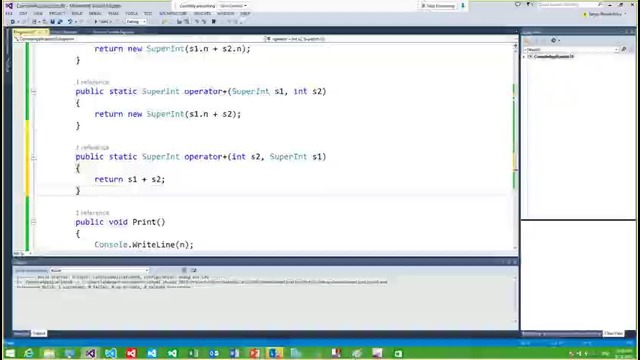Open the HELP menu
Image resolution: width=640 pixels, height=360 pixels.
pyautogui.click(x=245, y=13)
